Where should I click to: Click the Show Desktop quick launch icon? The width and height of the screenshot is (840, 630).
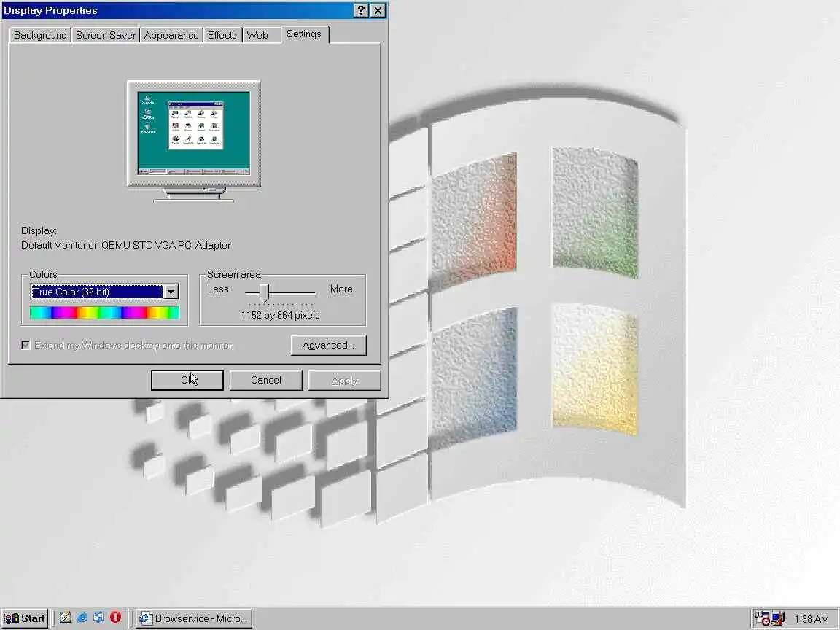click(66, 618)
